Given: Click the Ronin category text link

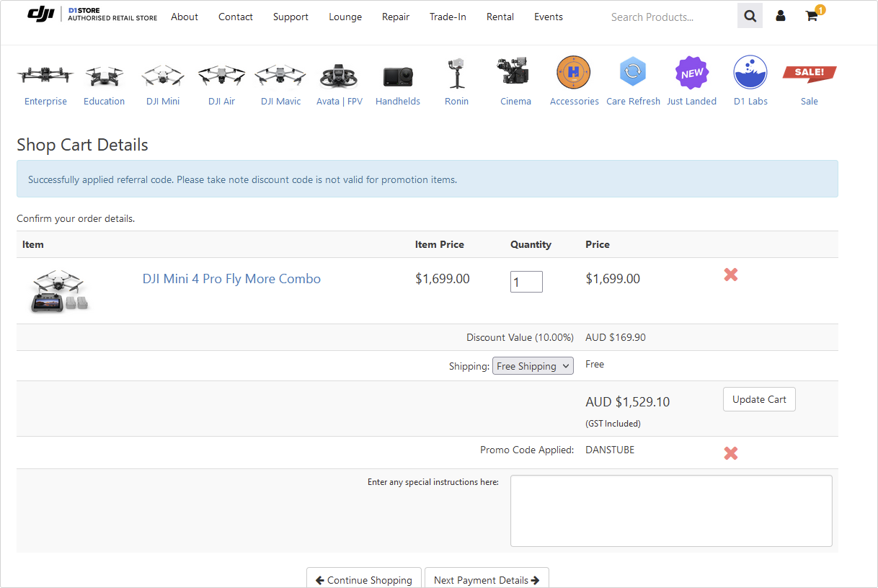Looking at the screenshot, I should click(x=457, y=102).
